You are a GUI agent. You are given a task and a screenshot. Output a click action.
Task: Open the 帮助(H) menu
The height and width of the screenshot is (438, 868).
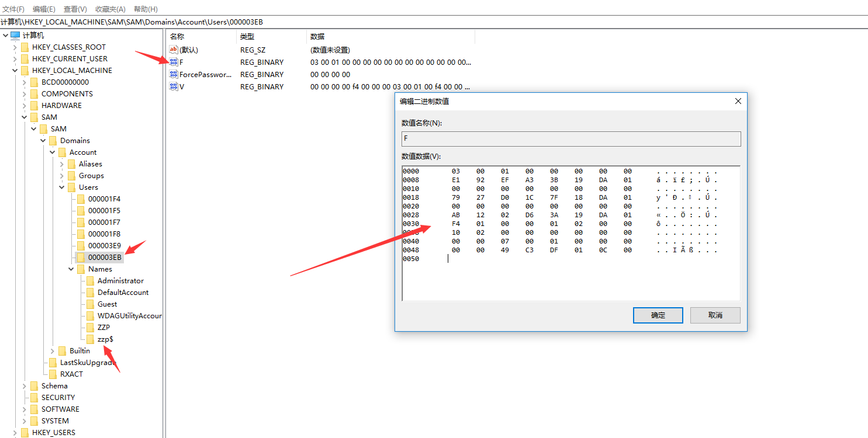pos(146,9)
